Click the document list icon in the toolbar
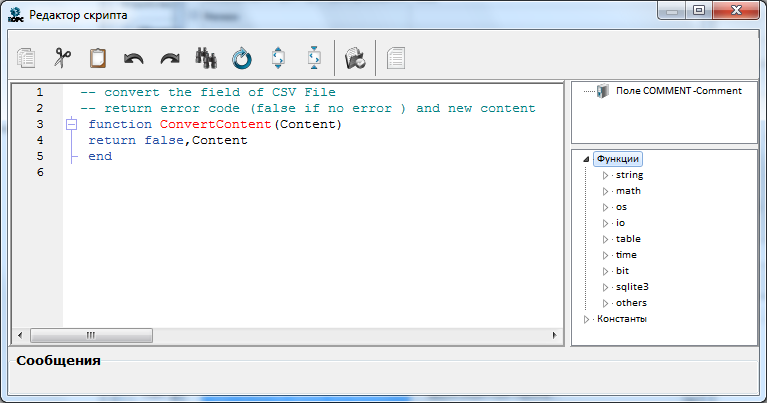This screenshot has width=767, height=403. (396, 58)
